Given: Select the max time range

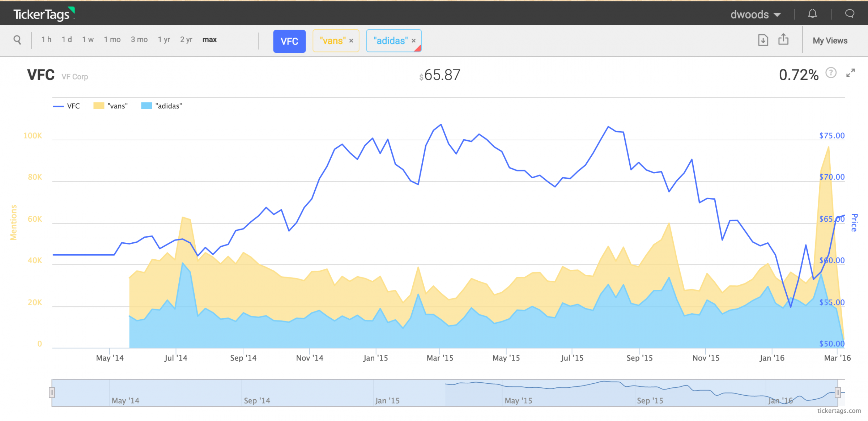Looking at the screenshot, I should (209, 39).
